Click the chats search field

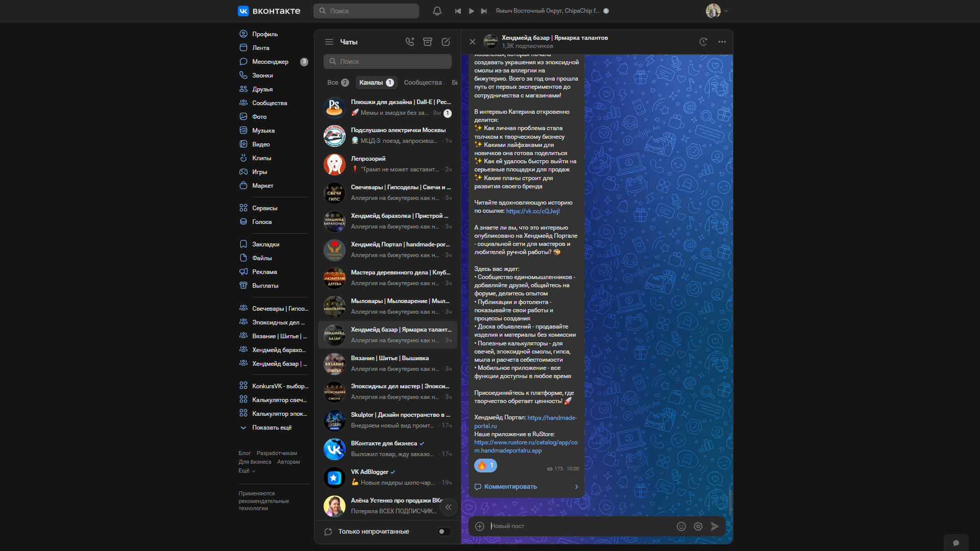tap(388, 61)
